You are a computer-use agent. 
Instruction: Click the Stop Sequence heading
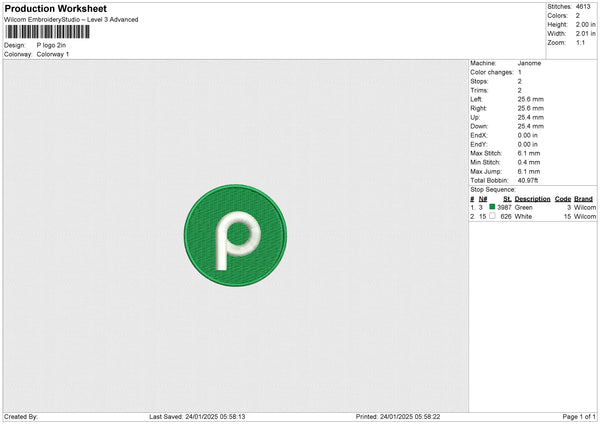coord(493,190)
